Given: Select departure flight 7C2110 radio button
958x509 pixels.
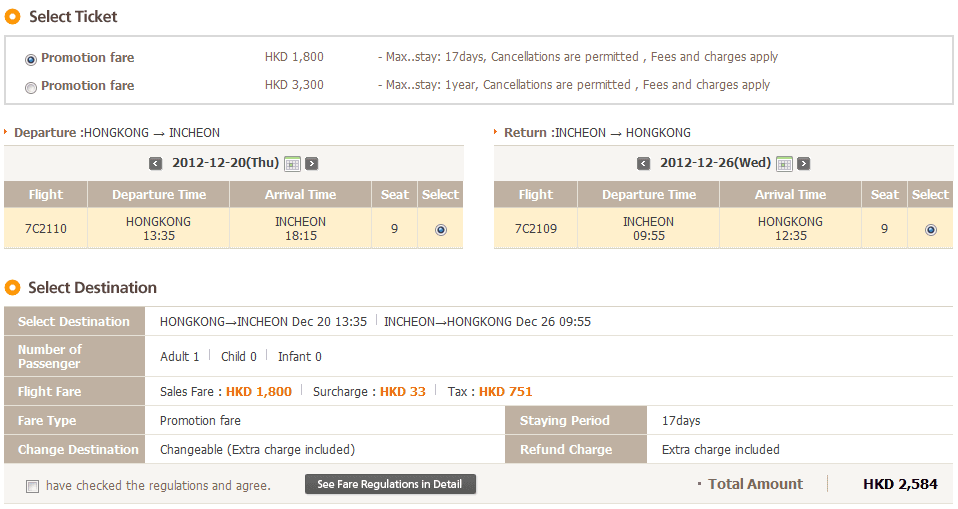Looking at the screenshot, I should [441, 229].
